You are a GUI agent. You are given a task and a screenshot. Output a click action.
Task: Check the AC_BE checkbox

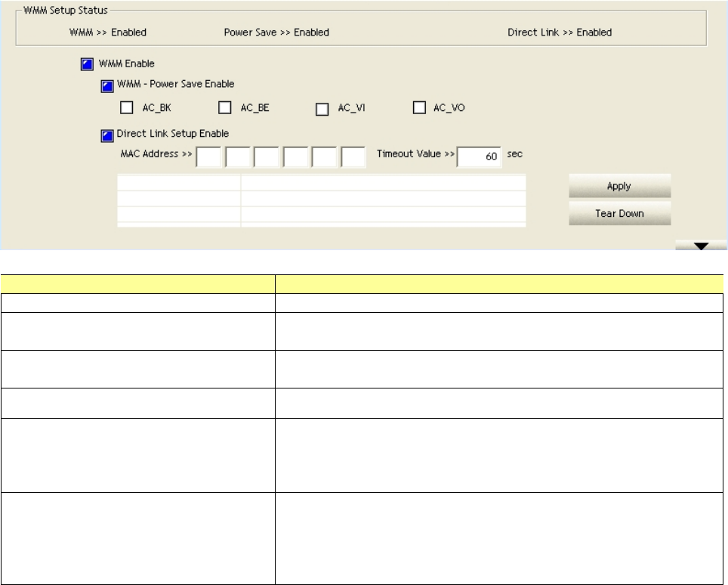[225, 107]
